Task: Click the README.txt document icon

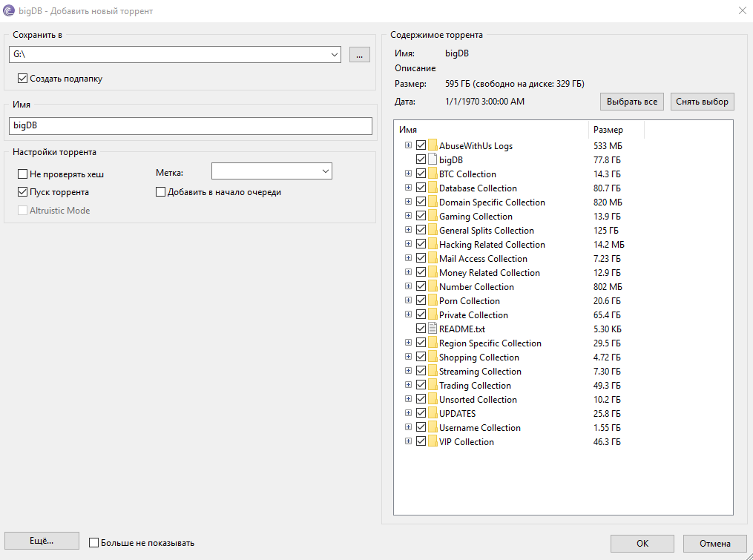Action: tap(433, 329)
